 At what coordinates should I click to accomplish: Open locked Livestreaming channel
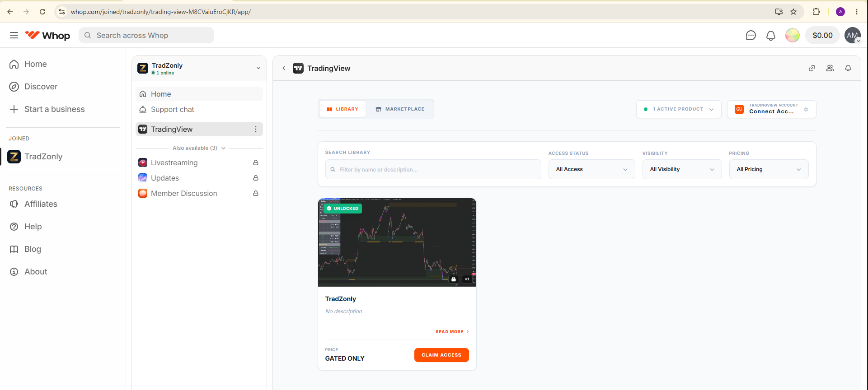point(199,162)
